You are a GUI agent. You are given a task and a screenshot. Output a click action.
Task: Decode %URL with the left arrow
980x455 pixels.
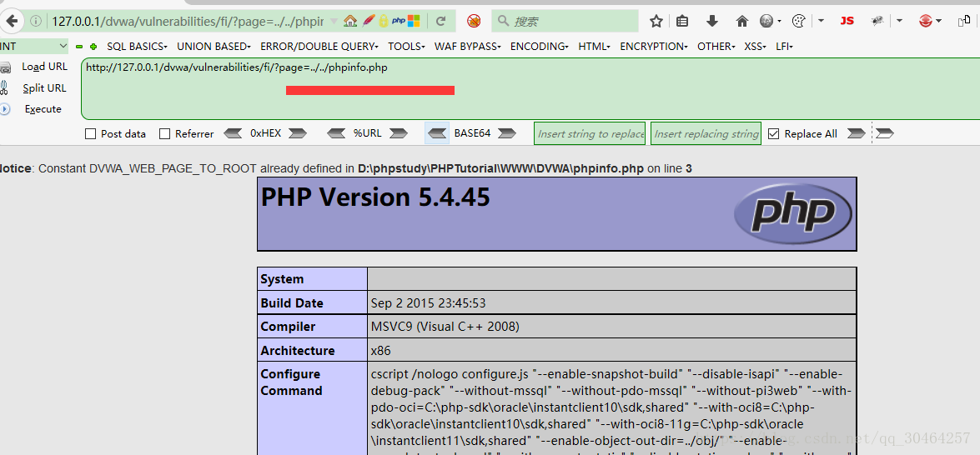[336, 133]
